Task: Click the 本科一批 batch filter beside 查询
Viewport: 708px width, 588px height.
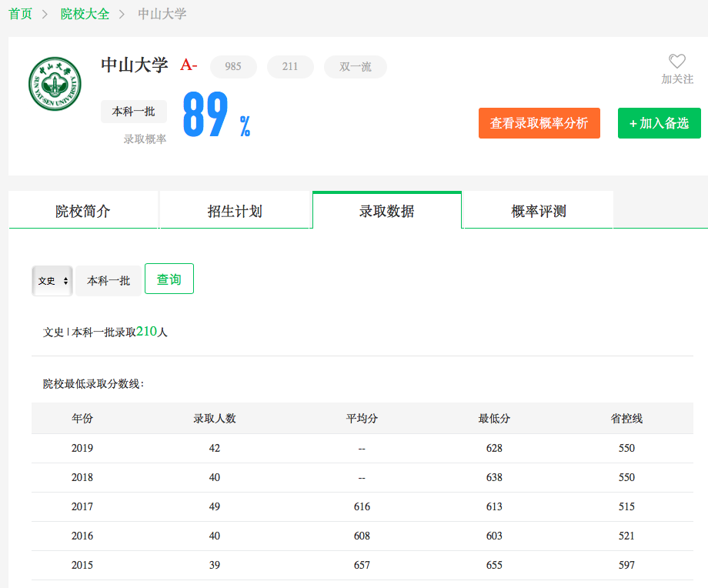Action: pyautogui.click(x=109, y=281)
